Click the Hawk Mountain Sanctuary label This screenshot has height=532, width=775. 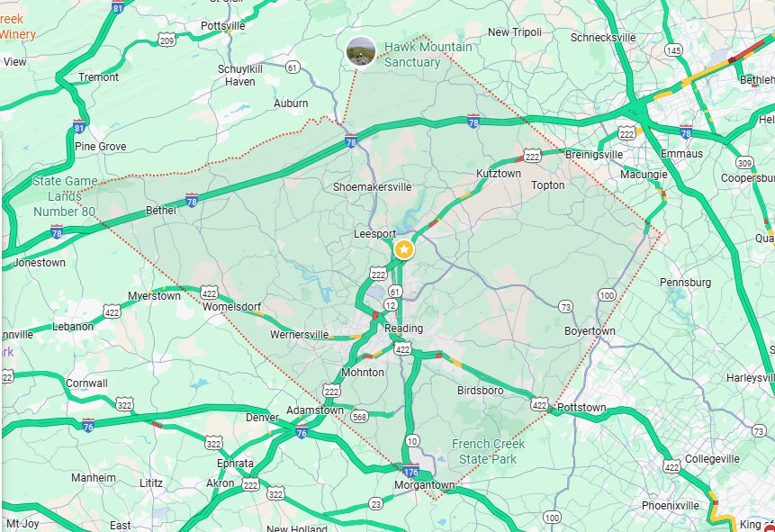coord(428,54)
